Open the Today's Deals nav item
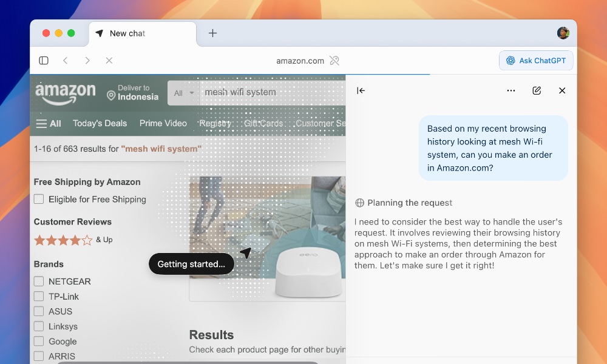607x364 pixels. [x=100, y=123]
